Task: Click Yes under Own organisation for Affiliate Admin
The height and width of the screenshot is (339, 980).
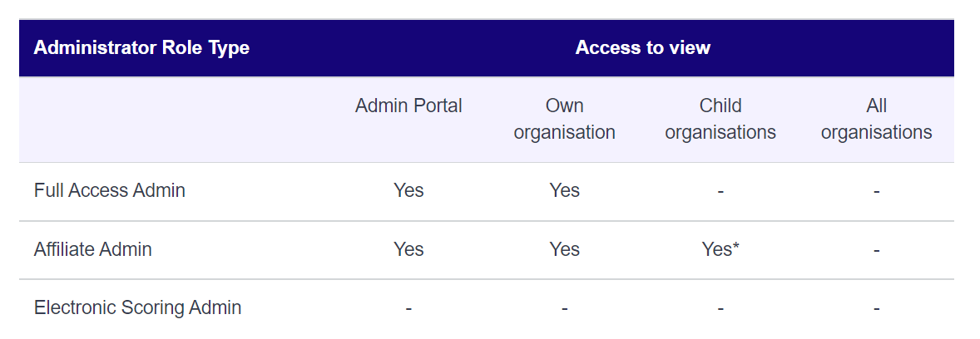Action: (564, 250)
